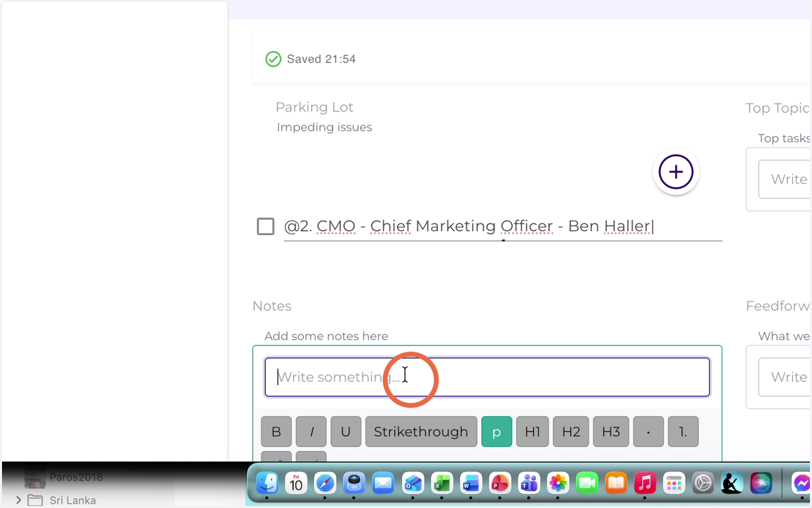The width and height of the screenshot is (812, 508).
Task: Toggle underline with the U button
Action: (346, 432)
